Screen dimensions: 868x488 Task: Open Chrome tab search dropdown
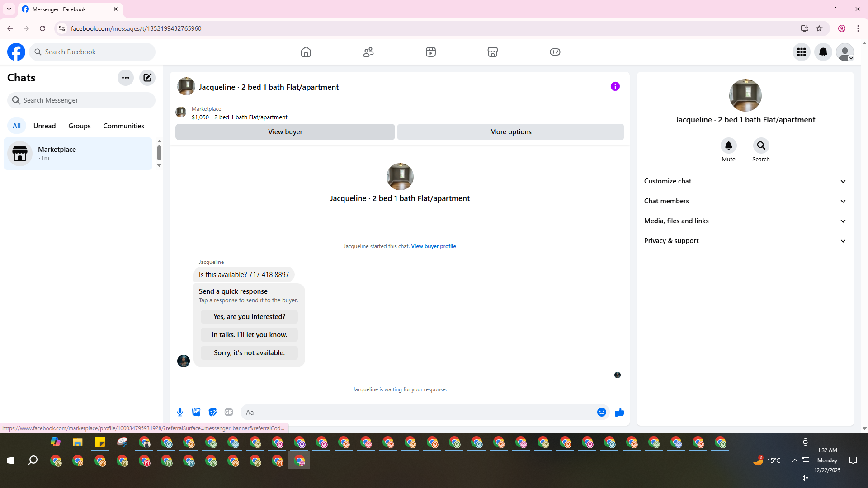(9, 9)
